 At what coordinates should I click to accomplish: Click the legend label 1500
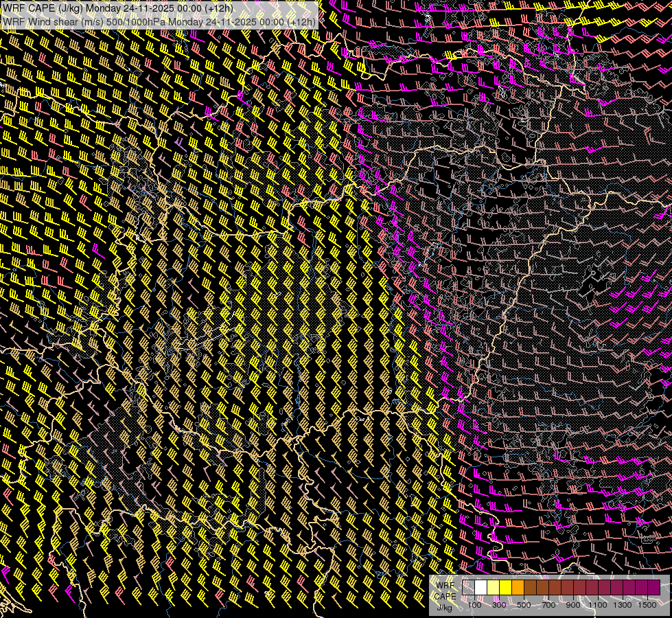[647, 605]
